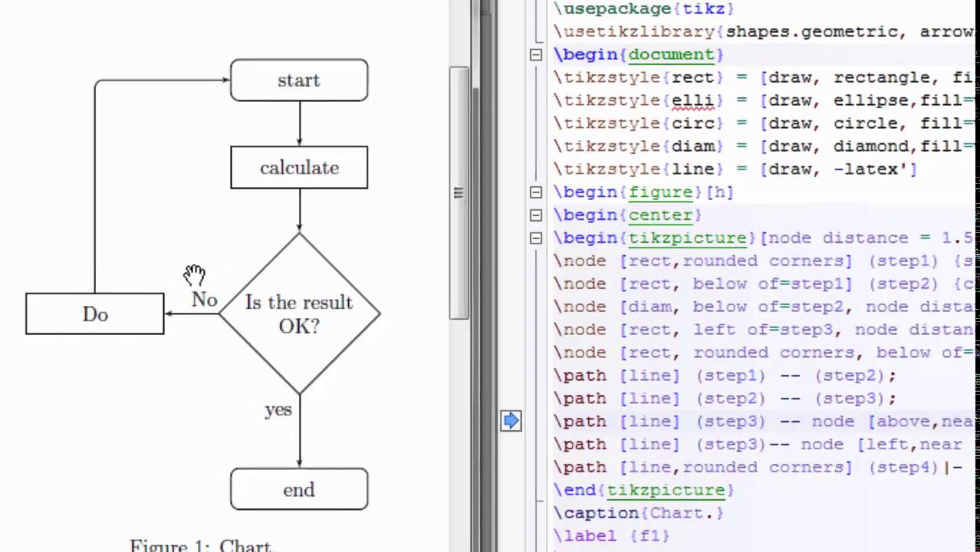Collapse the \begin{tikzpicture} code block
980x552 pixels.
point(536,238)
